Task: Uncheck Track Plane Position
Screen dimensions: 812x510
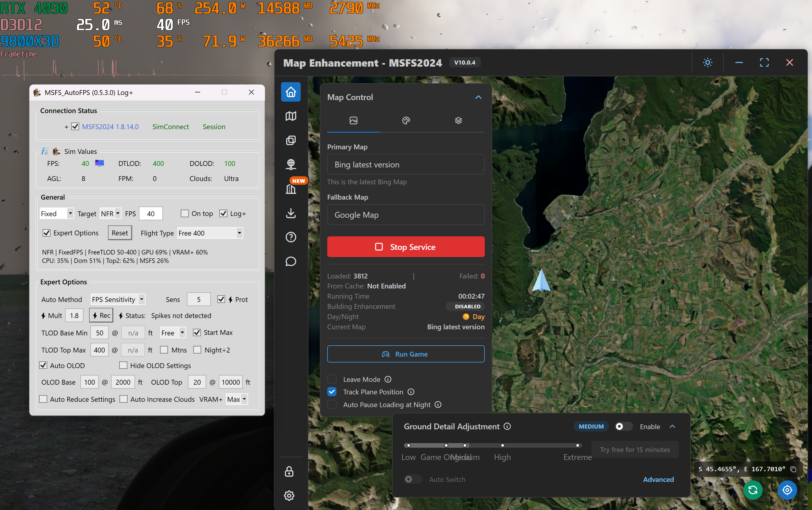Action: 332,392
